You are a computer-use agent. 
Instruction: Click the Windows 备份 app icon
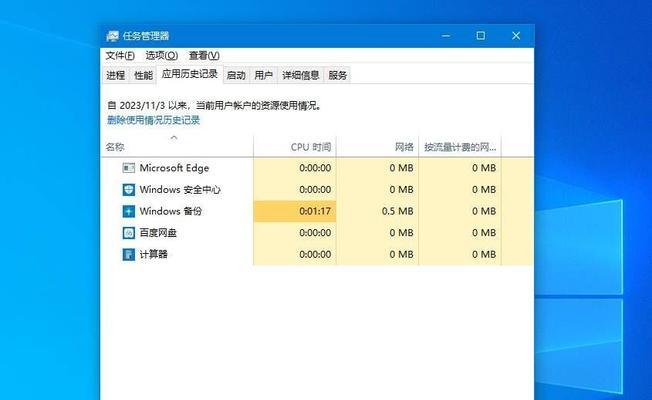(128, 211)
